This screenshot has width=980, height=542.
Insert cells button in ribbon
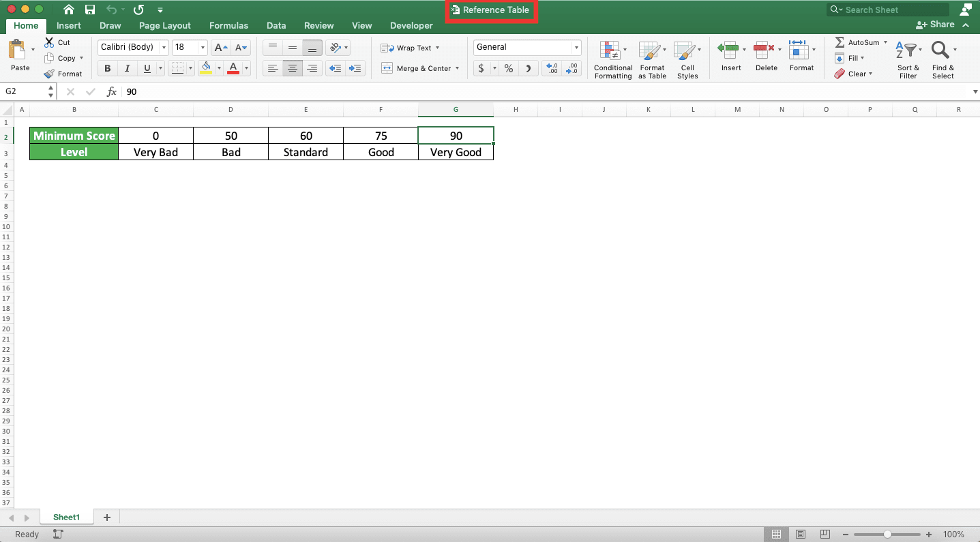click(x=731, y=56)
